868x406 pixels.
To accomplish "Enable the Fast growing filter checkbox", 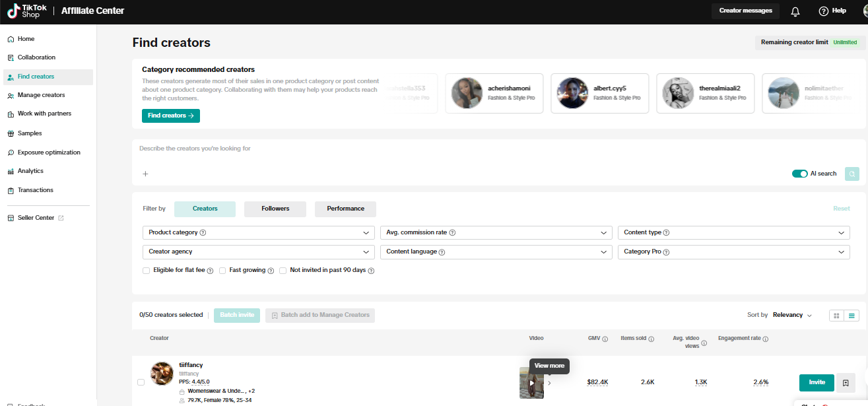I will coord(222,271).
